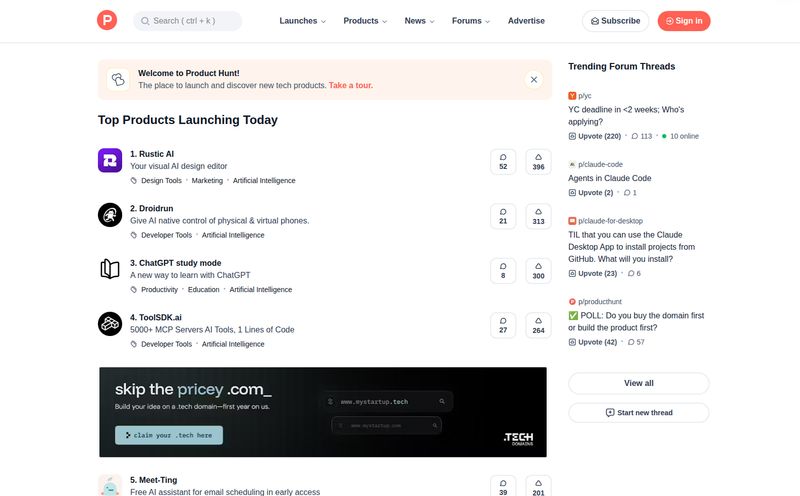Open Meet-Ting product logo
Image resolution: width=800 pixels, height=496 pixels.
(x=110, y=485)
